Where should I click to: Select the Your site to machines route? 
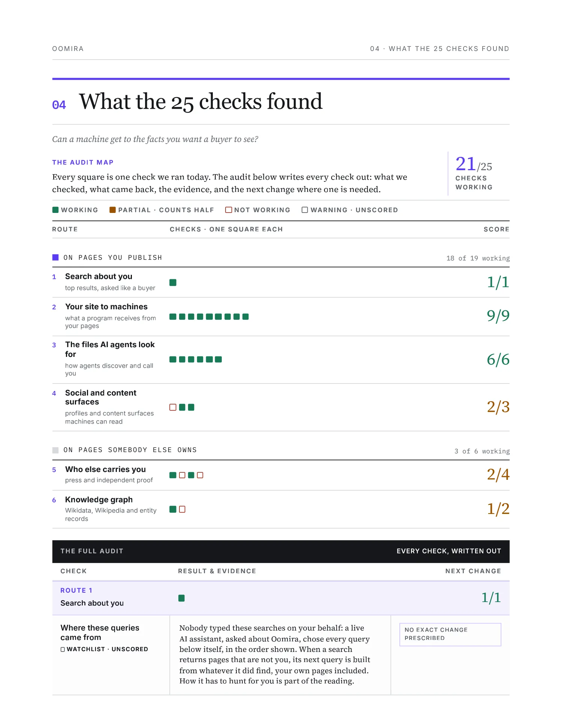coord(281,316)
